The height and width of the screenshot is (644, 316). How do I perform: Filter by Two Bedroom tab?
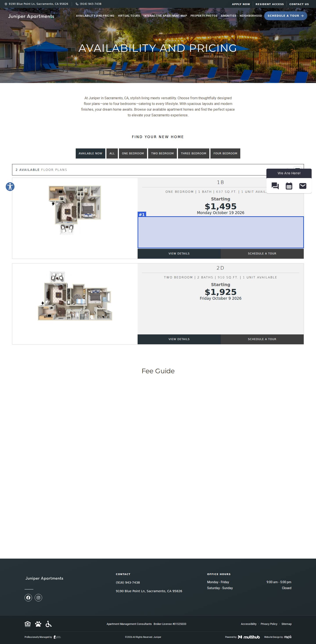[162, 153]
